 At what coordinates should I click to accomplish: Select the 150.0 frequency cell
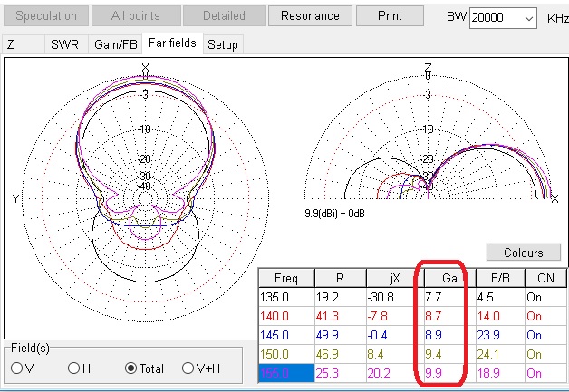click(x=286, y=354)
